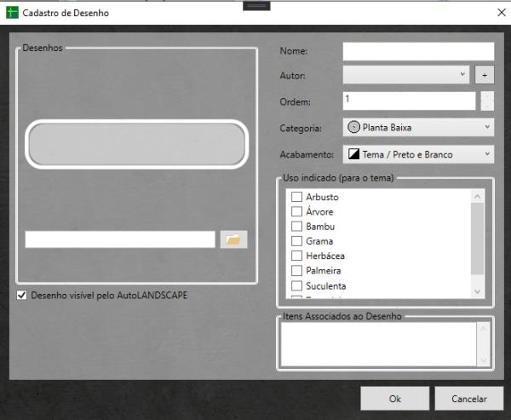Click the folder browse icon for drawing file

pos(233,239)
